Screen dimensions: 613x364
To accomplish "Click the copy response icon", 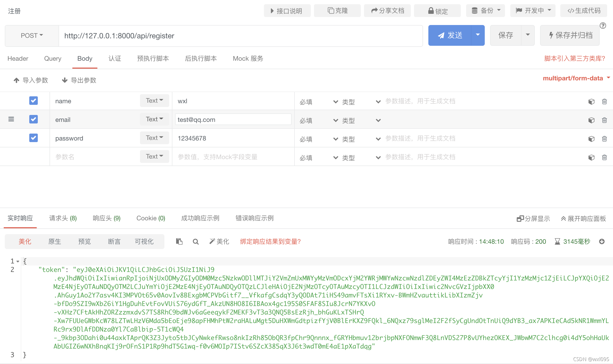I will click(x=179, y=241).
